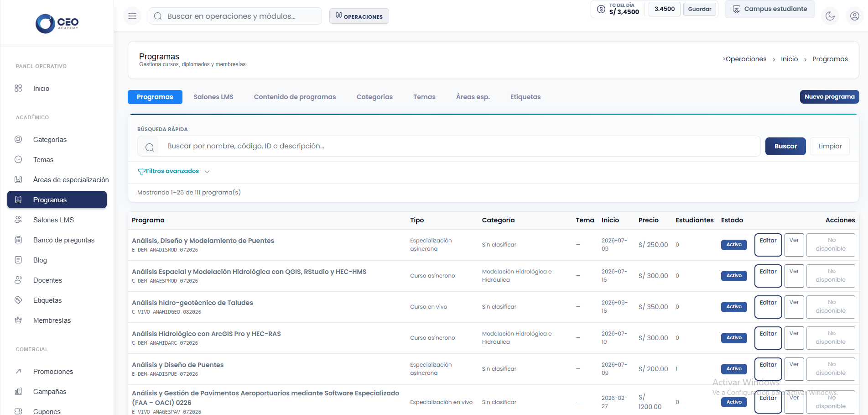This screenshot has width=868, height=415.
Task: Click the Banco de preguntas sidebar icon
Action: pyautogui.click(x=18, y=240)
